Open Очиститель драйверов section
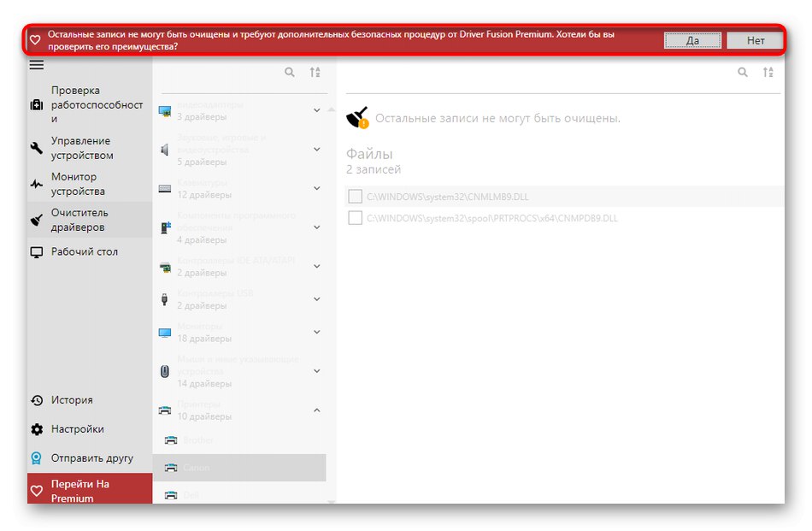The image size is (812, 531). 90,220
